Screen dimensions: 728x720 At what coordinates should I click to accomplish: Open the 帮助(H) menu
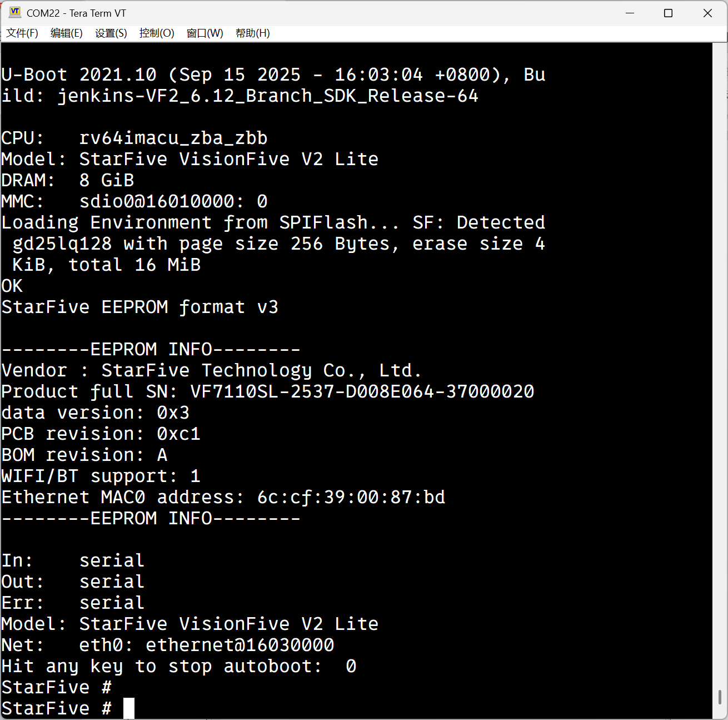(252, 33)
